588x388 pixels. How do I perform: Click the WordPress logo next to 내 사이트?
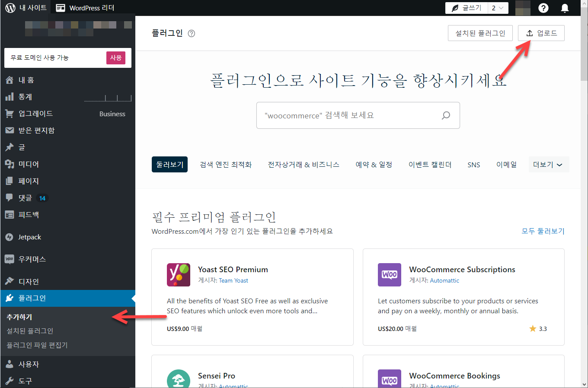coord(10,7)
